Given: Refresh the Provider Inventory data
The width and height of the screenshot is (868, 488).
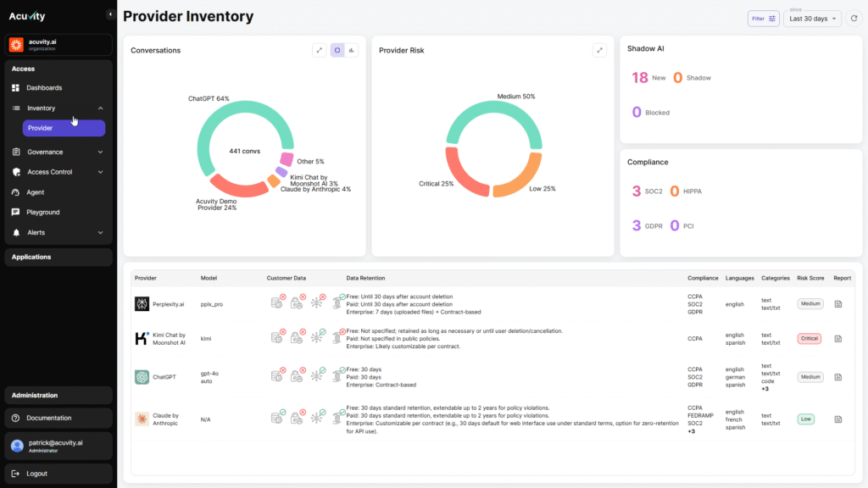Looking at the screenshot, I should pyautogui.click(x=854, y=19).
